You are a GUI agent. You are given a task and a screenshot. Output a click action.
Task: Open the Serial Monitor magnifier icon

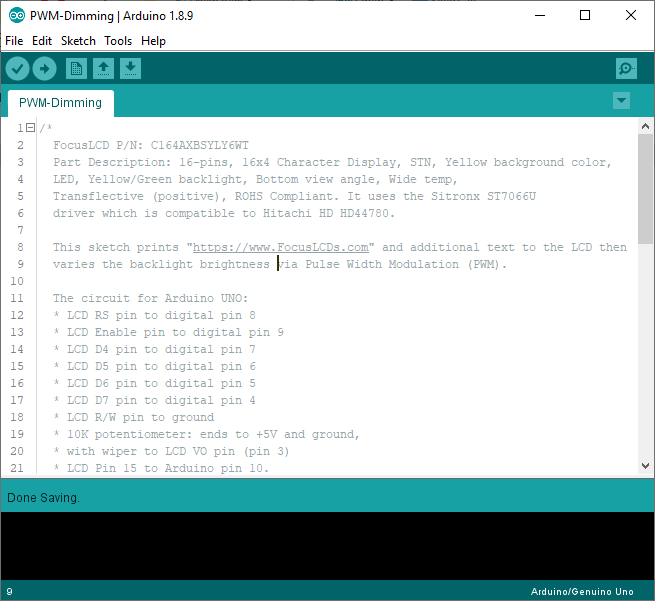[x=626, y=68]
